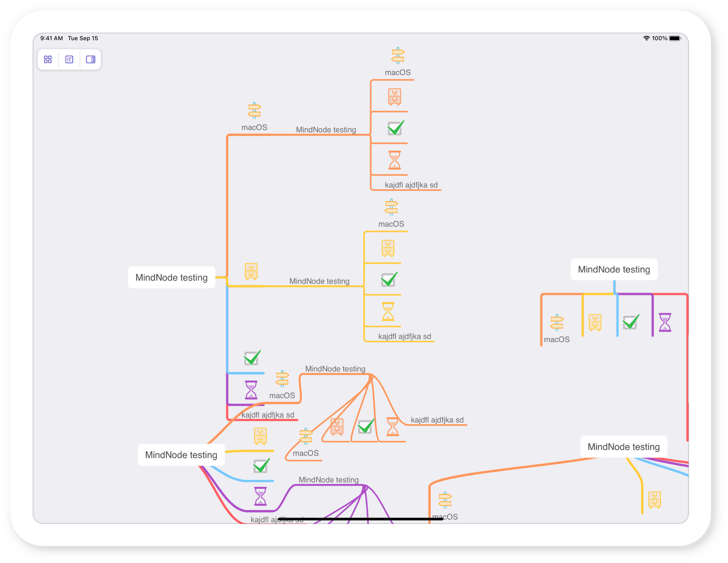Click the purple hourglass icon at far right
The height and width of the screenshot is (563, 728).
click(x=665, y=322)
